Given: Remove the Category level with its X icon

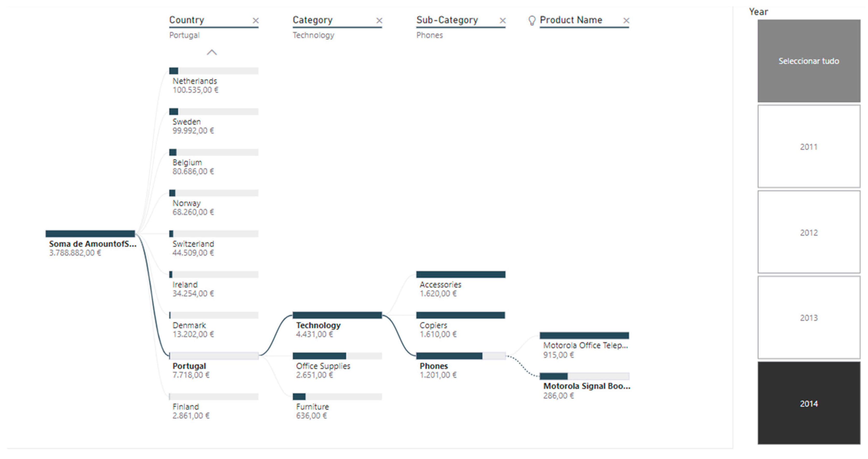Looking at the screenshot, I should tap(379, 20).
